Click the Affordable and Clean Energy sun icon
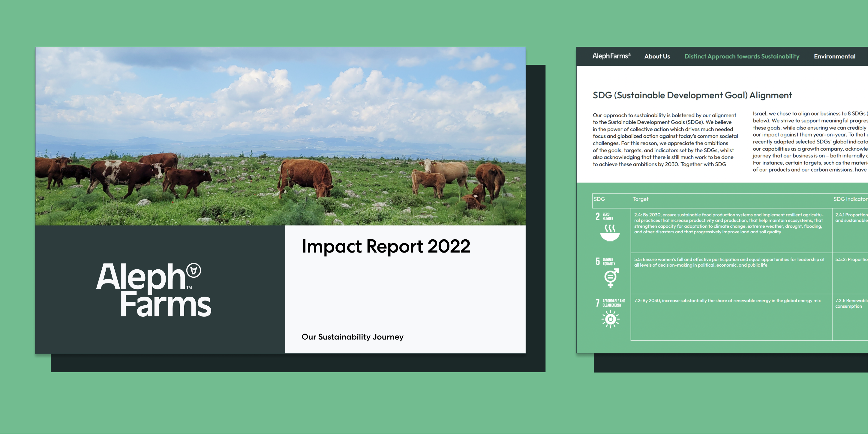Screen dimensions: 868x434 (x=610, y=319)
